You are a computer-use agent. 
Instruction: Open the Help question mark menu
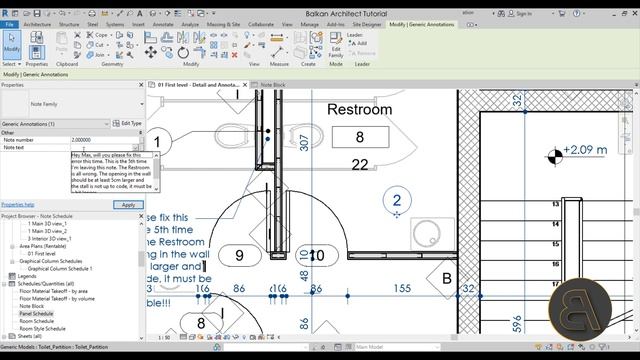[577, 13]
